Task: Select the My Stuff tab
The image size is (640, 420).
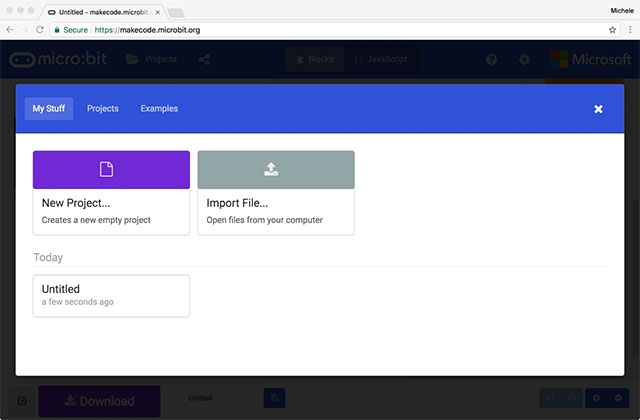Action: [49, 108]
